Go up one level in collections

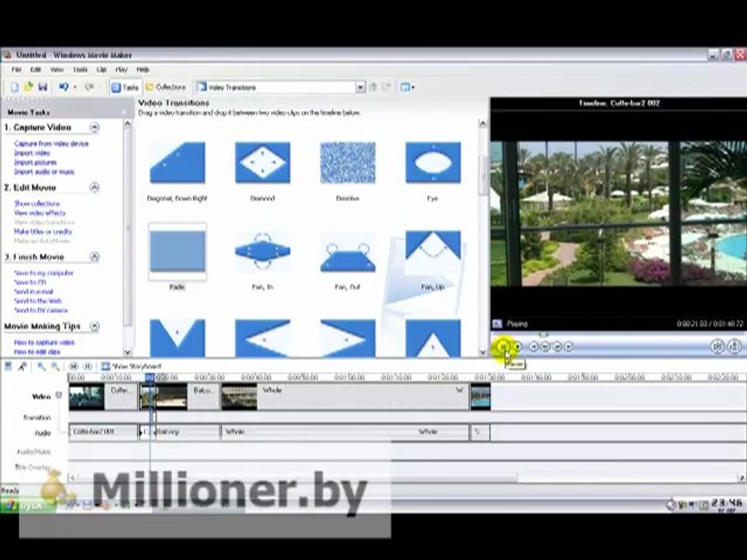[373, 87]
